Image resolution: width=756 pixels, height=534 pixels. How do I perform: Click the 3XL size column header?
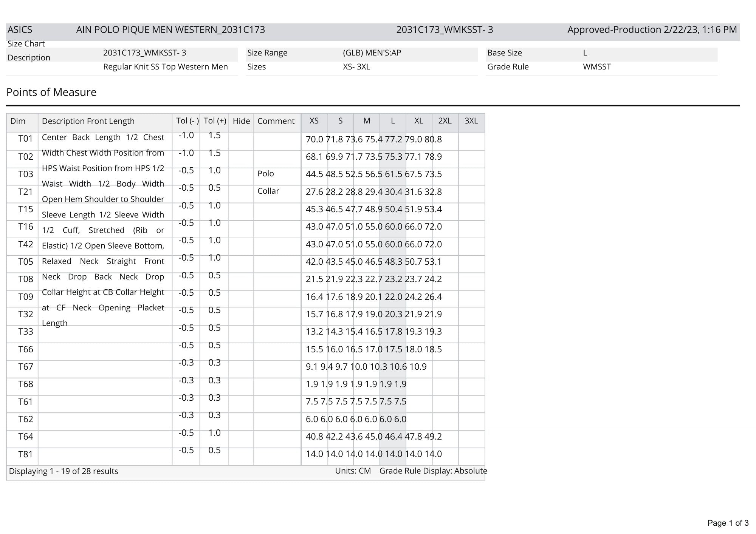click(x=471, y=121)
